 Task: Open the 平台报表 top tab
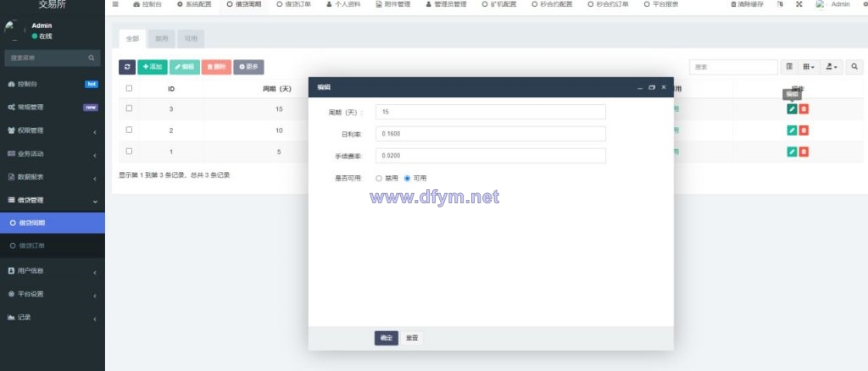(661, 4)
